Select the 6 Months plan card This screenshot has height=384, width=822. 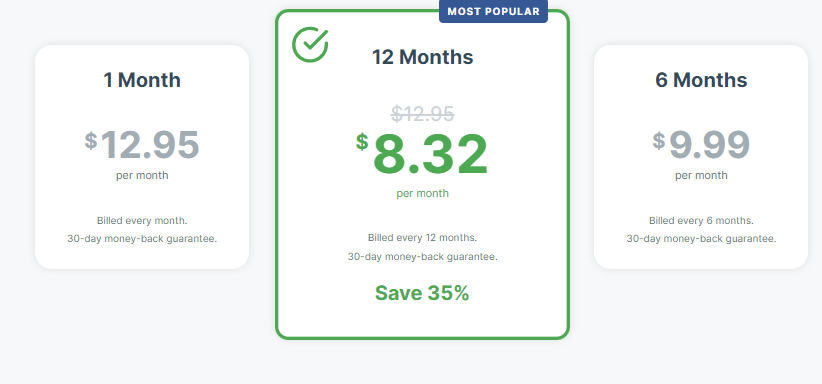[701, 157]
